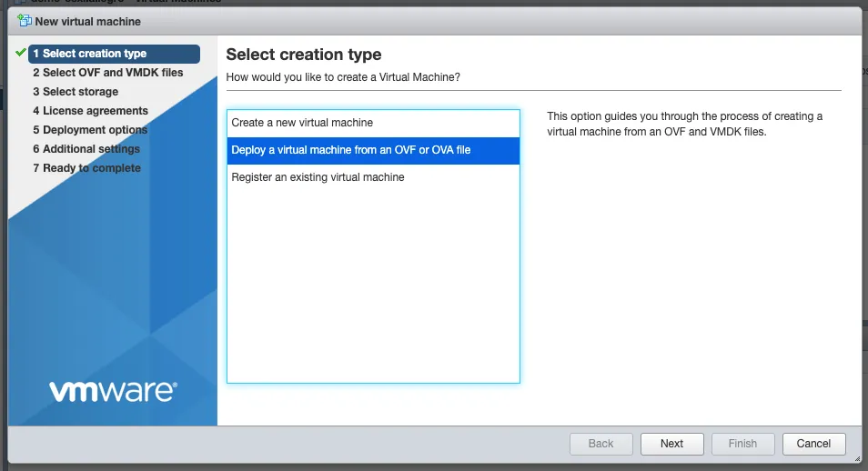Go to step 6 Additional settings
868x471 pixels.
coord(86,149)
